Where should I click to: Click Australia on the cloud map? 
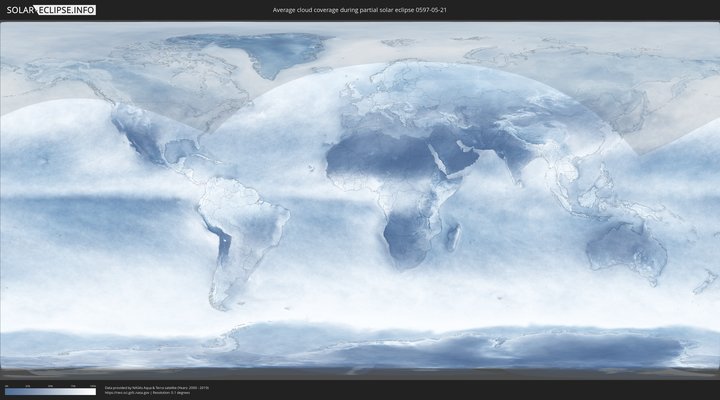click(x=626, y=245)
